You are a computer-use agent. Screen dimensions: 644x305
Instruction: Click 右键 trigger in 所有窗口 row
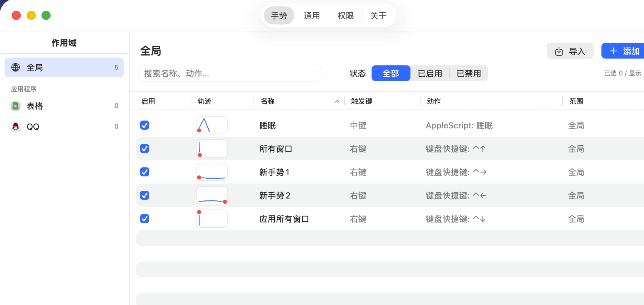point(358,149)
